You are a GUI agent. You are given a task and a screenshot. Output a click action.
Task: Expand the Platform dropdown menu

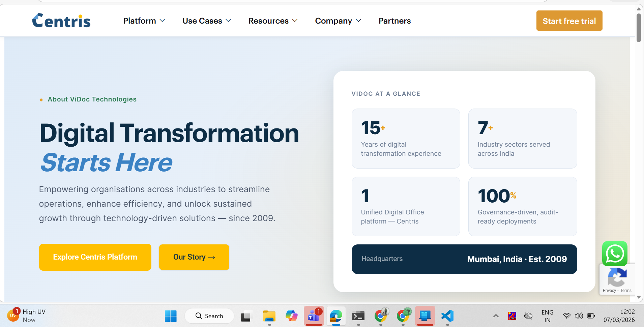pyautogui.click(x=144, y=21)
